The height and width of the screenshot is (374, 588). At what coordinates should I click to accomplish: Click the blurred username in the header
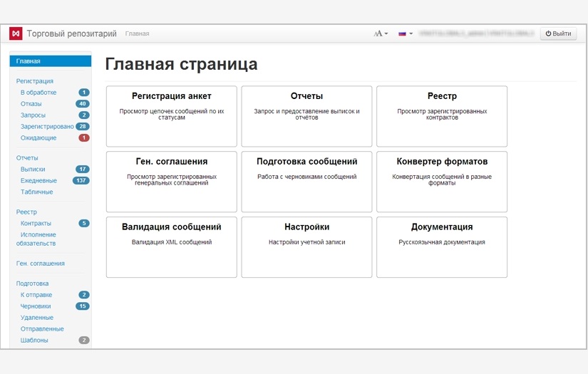(x=476, y=33)
